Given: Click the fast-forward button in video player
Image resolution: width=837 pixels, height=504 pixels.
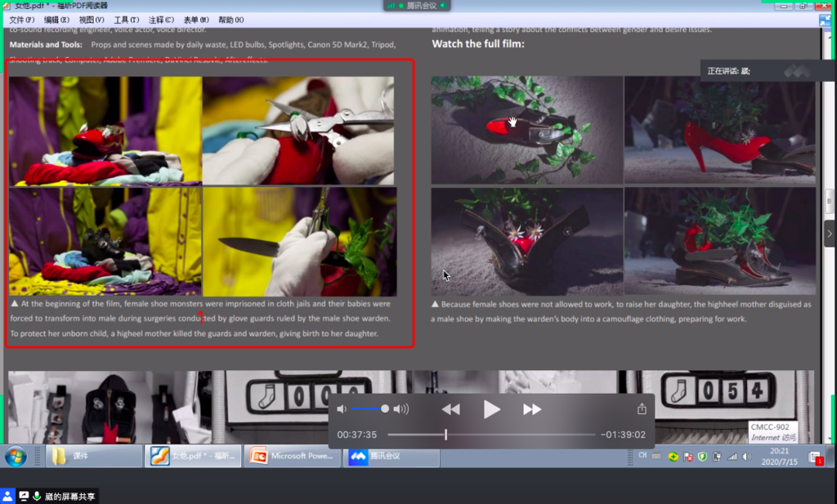Looking at the screenshot, I should [531, 409].
